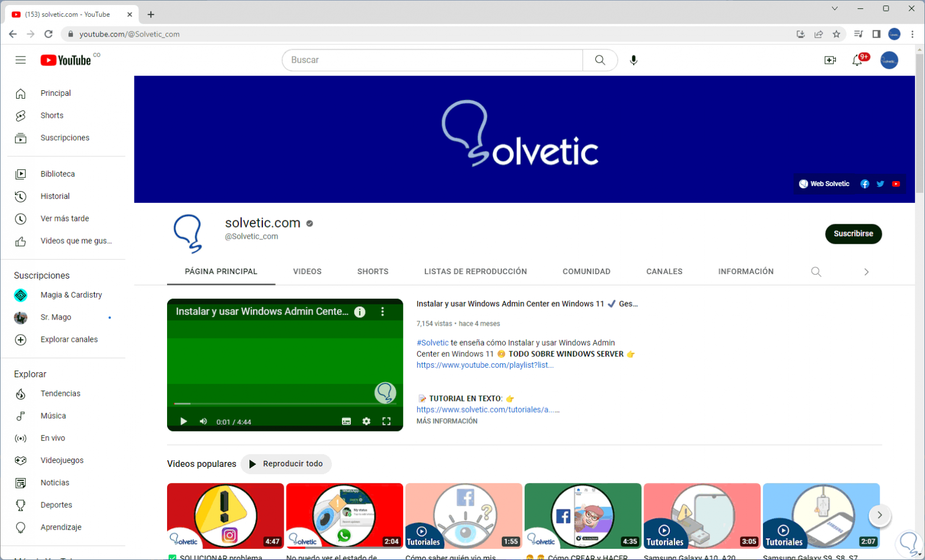Click the Twitter icon on banner
This screenshot has width=925, height=560.
click(x=880, y=184)
